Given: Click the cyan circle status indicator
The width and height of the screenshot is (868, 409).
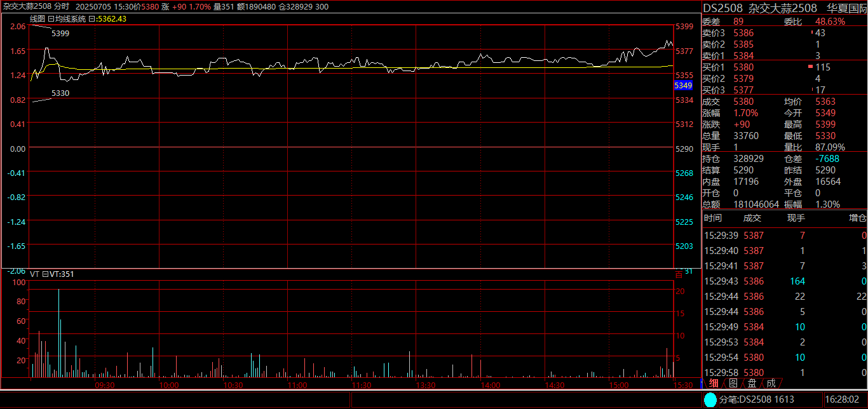Looking at the screenshot, I should coord(710,399).
